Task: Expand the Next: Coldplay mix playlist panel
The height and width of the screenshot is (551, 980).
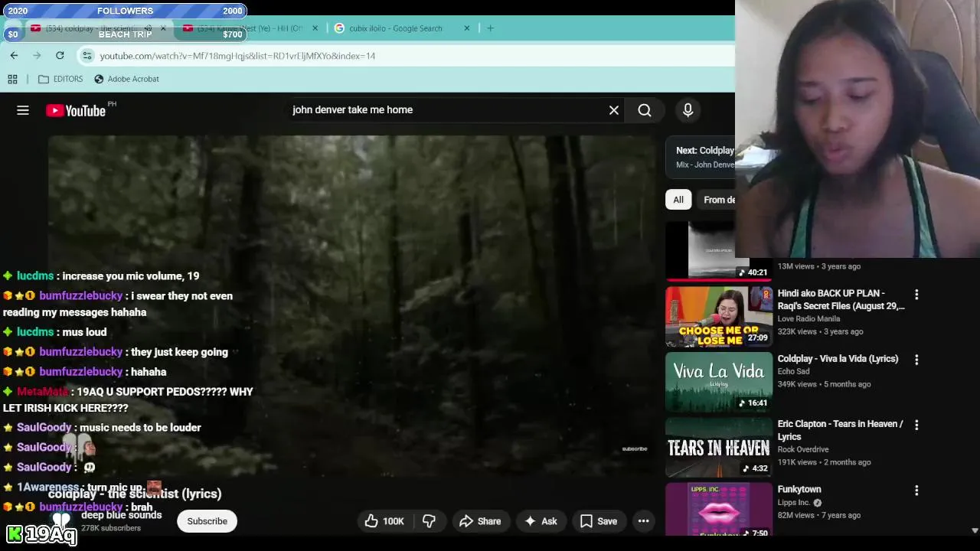Action: (x=701, y=157)
